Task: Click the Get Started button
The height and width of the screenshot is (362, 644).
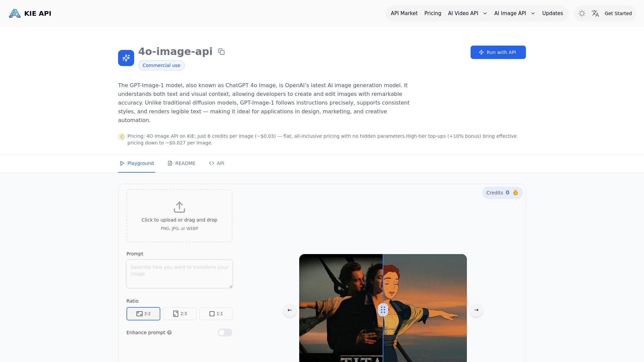Action: tap(618, 13)
